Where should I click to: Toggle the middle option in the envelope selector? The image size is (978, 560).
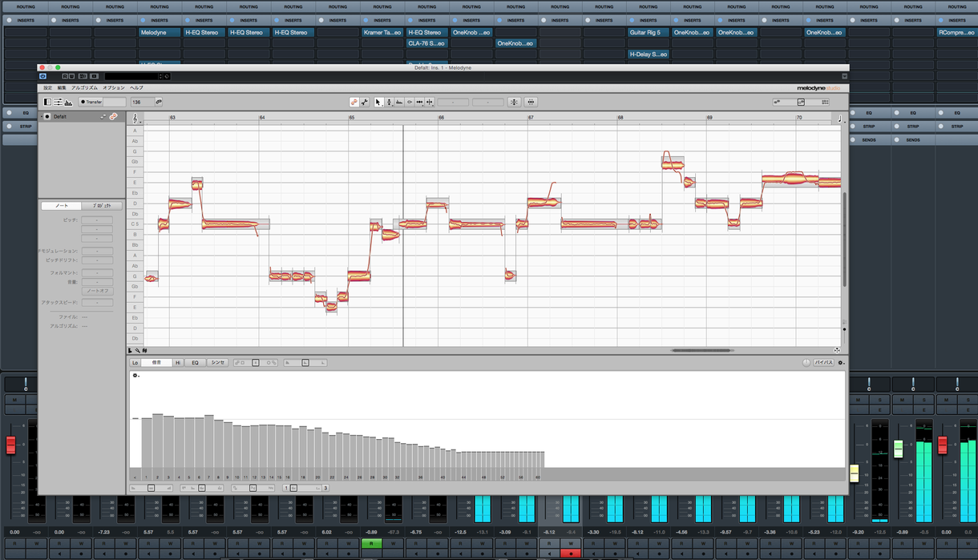305,363
